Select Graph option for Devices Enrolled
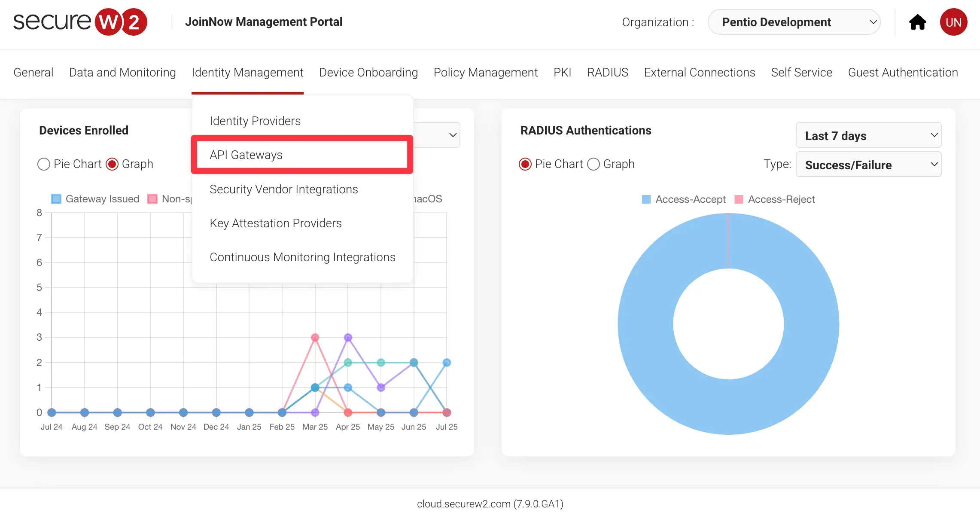The image size is (980, 516). [x=112, y=164]
